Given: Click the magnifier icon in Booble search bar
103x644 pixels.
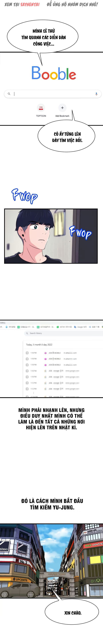Looking at the screenshot, I should 9,94.
